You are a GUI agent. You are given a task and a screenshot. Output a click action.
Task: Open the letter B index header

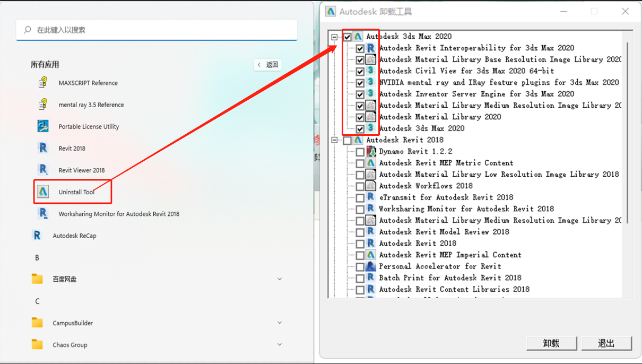click(x=37, y=257)
